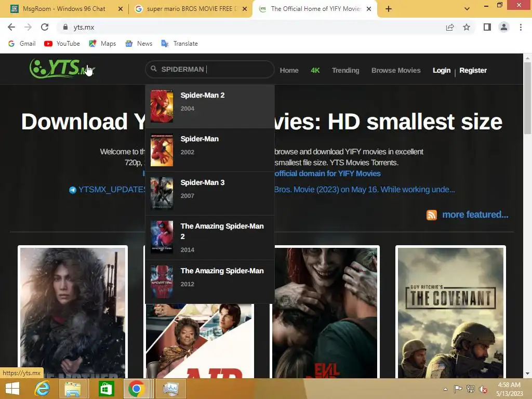Screen dimensions: 532x399
Task: Open the Translate bookmark
Action: pos(179,44)
